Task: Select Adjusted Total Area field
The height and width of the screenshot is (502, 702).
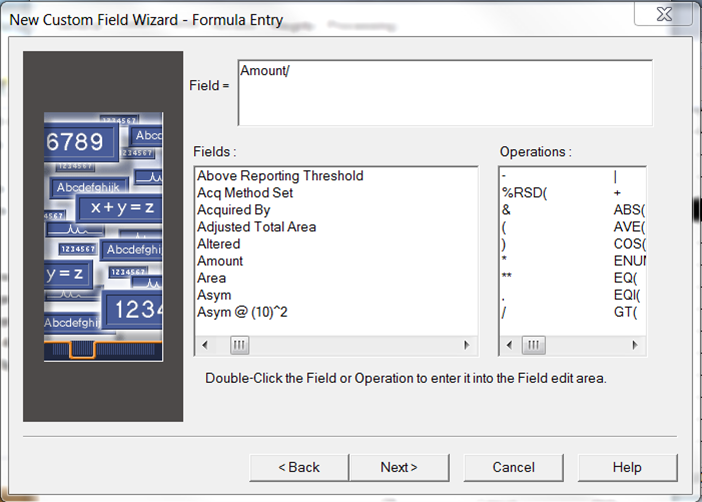Action: coord(257,227)
